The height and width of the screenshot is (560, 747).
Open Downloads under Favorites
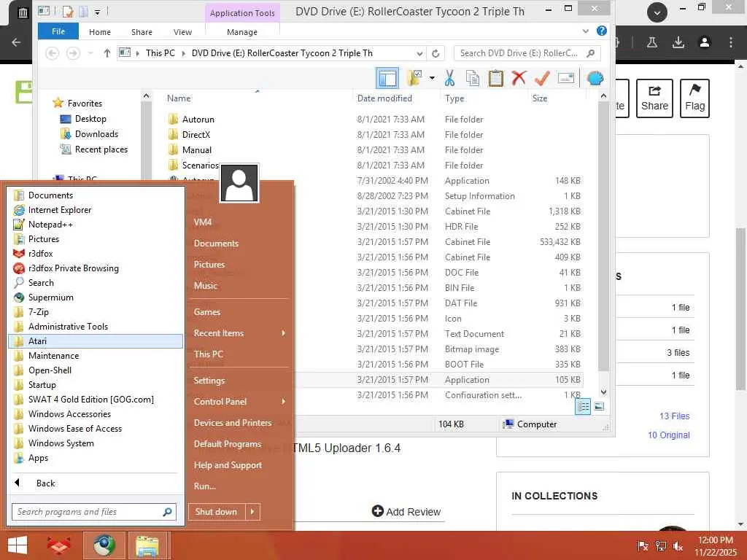tap(96, 134)
